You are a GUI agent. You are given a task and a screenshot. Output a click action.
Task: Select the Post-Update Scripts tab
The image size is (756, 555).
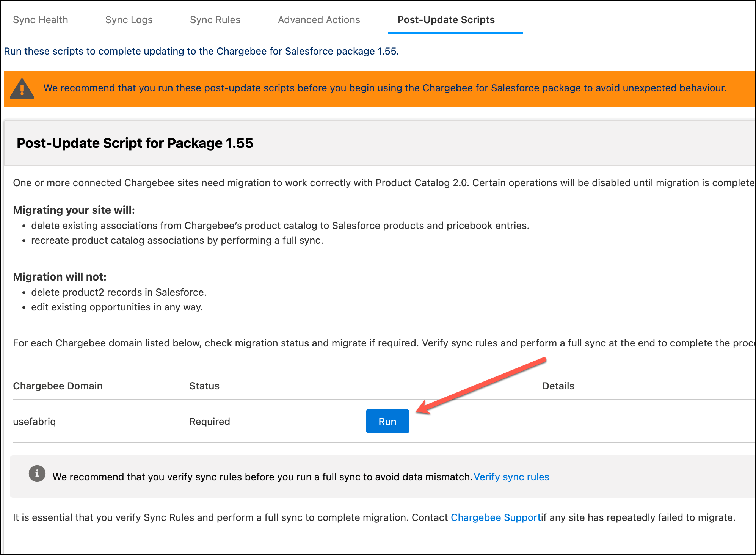[446, 20]
